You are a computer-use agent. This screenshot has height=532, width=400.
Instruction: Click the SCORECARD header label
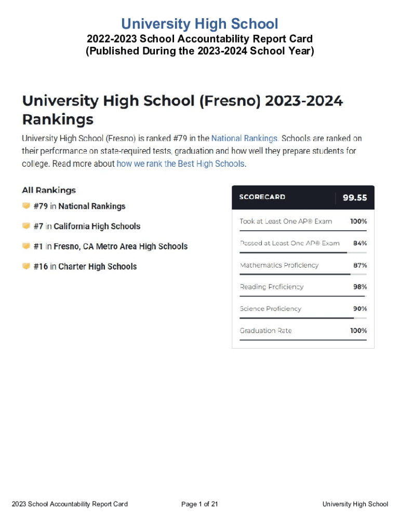[262, 197]
